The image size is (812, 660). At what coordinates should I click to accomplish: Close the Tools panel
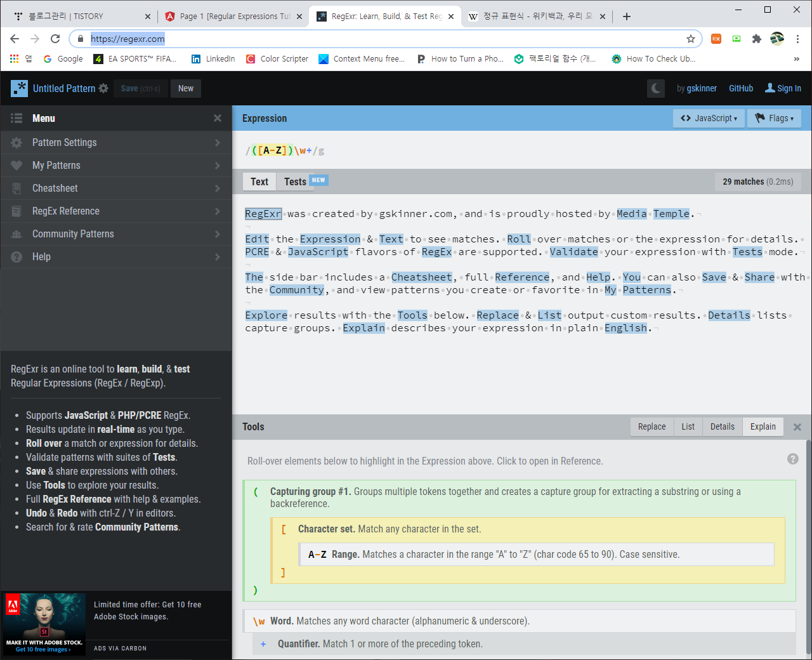[x=797, y=427]
